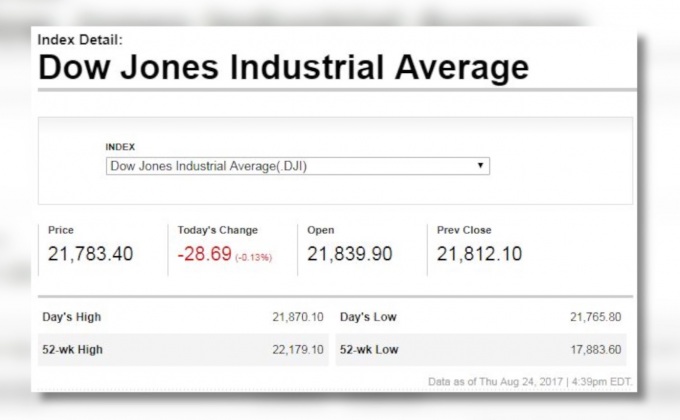Click the Day's High value 21,870.10
The height and width of the screenshot is (420, 680).
(298, 317)
